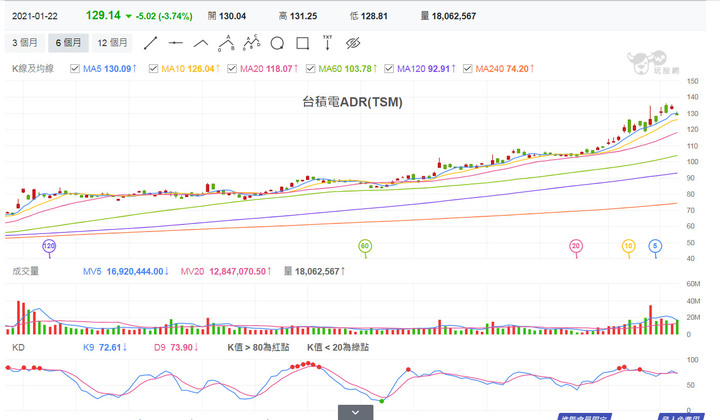The width and height of the screenshot is (720, 420).
Task: Click the K值 < 20為綠點 legend
Action: tap(338, 347)
